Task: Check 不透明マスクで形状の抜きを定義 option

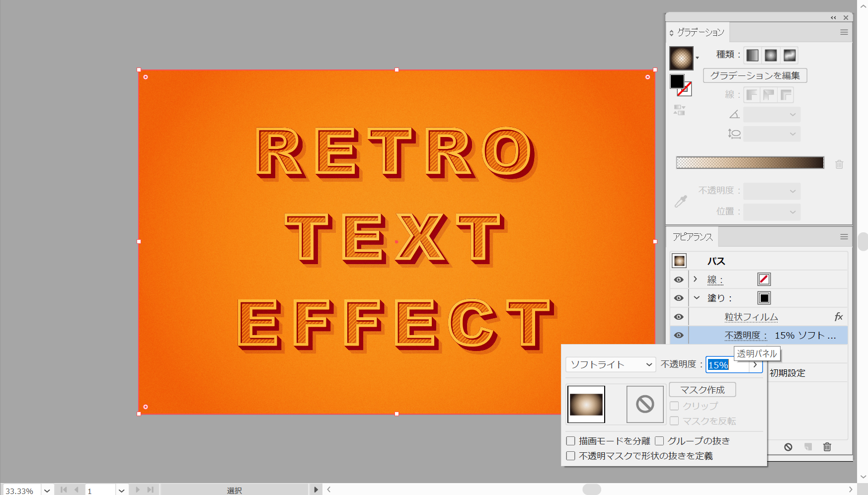Action: pos(571,456)
